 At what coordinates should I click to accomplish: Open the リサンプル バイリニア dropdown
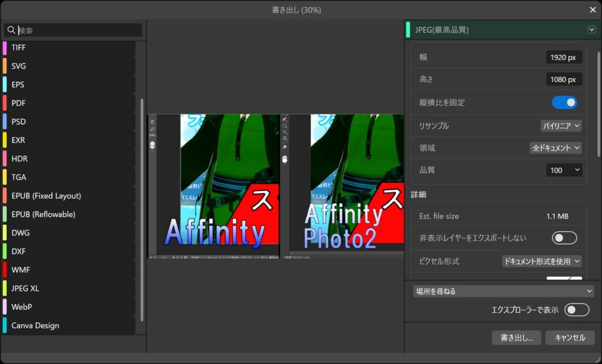point(561,126)
